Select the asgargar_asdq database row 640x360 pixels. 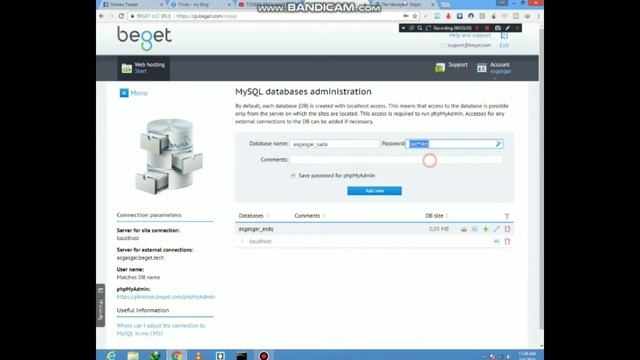374,229
